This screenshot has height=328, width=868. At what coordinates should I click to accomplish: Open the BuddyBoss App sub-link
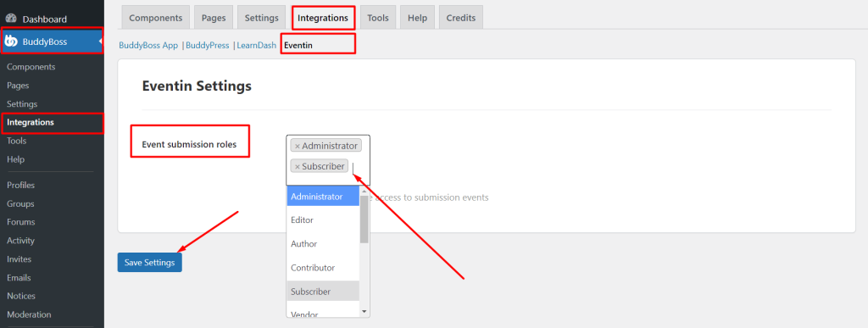[148, 46]
